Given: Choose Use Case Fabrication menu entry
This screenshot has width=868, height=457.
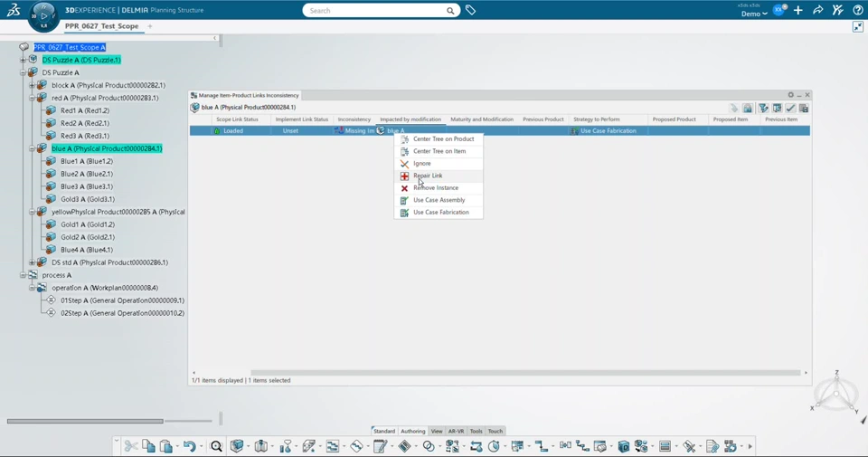Looking at the screenshot, I should (439, 212).
